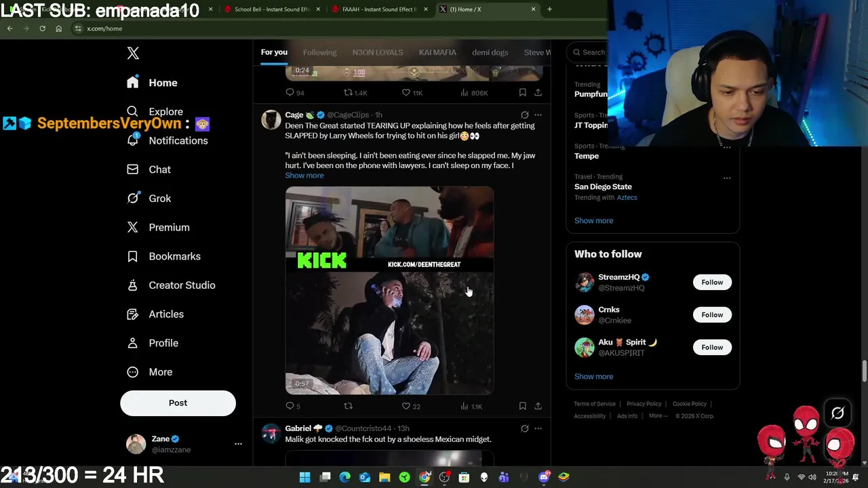This screenshot has height=488, width=868.
Task: Open Chat from the sidebar
Action: pyautogui.click(x=149, y=169)
